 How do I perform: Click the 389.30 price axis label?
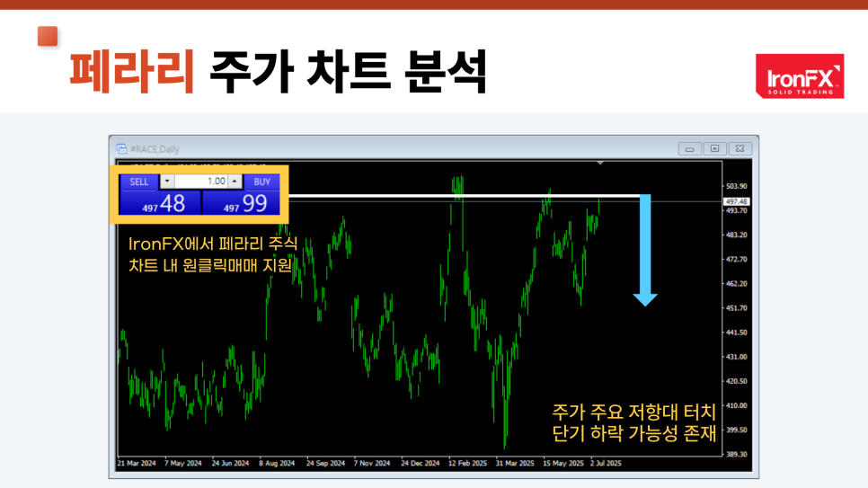[x=736, y=454]
